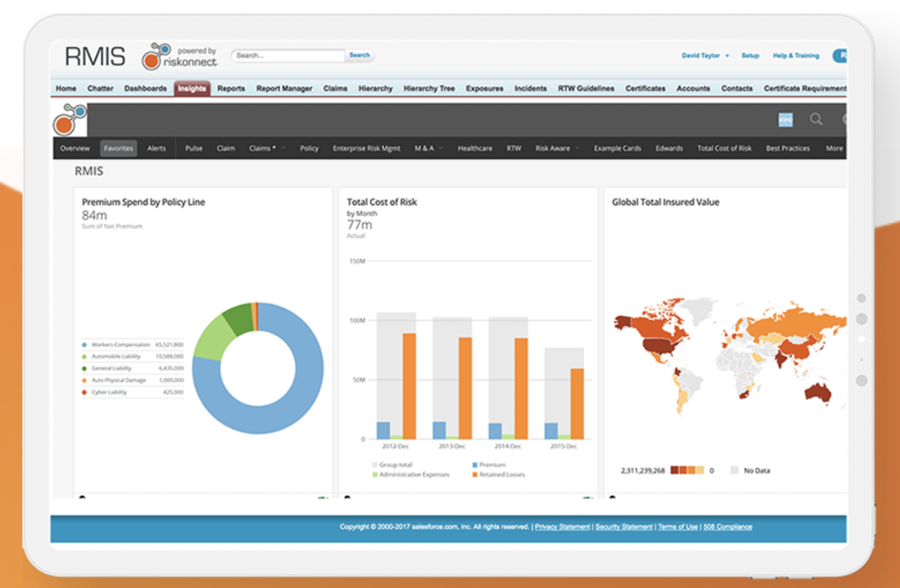The height and width of the screenshot is (588, 900).
Task: Click Australia on the insured value map
Action: 817,393
